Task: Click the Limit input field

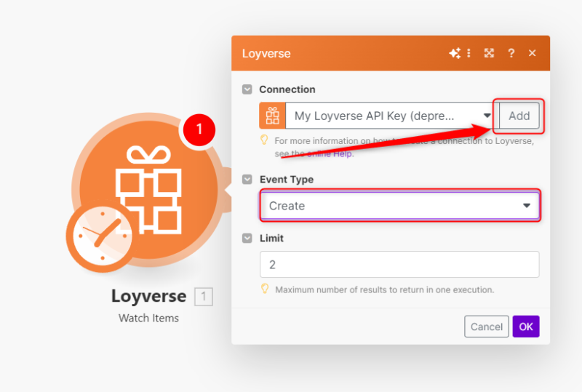Action: 399,265
